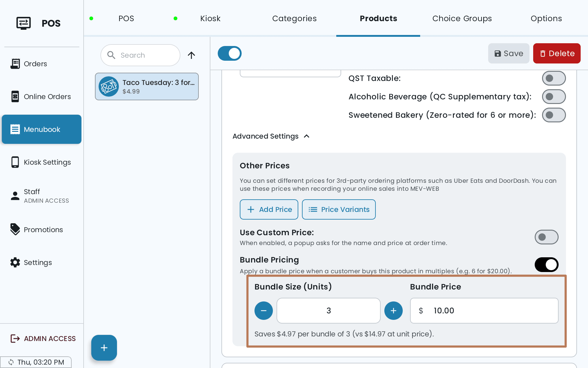Click the ADMIN ACCESS logout icon

[15, 339]
